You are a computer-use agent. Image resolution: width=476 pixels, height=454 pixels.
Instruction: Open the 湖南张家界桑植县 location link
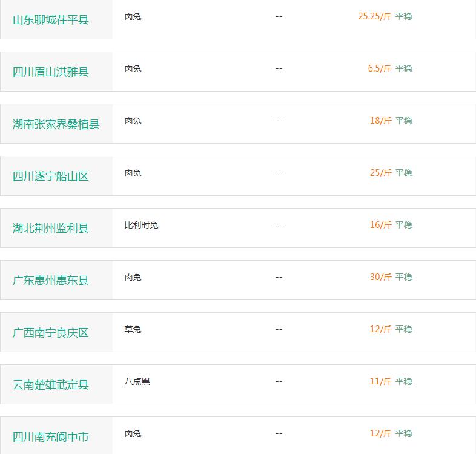click(56, 124)
